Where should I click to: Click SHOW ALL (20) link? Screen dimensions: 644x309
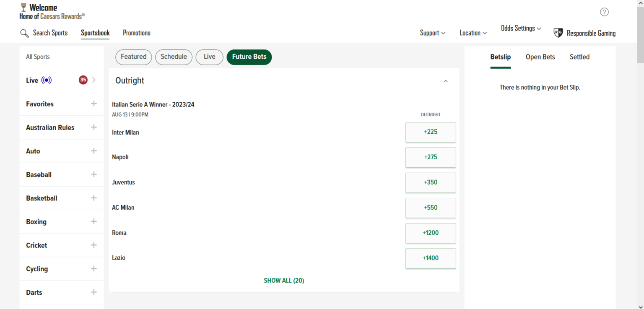tap(284, 280)
